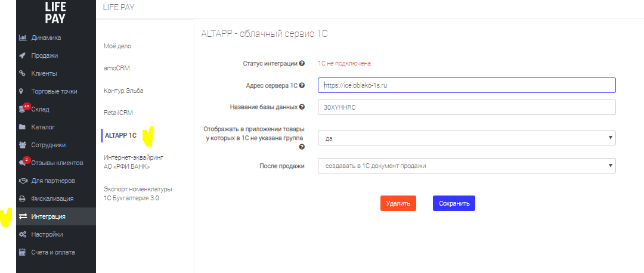Click the Сохранить button
Image resolution: width=644 pixels, height=273 pixels.
tap(454, 203)
